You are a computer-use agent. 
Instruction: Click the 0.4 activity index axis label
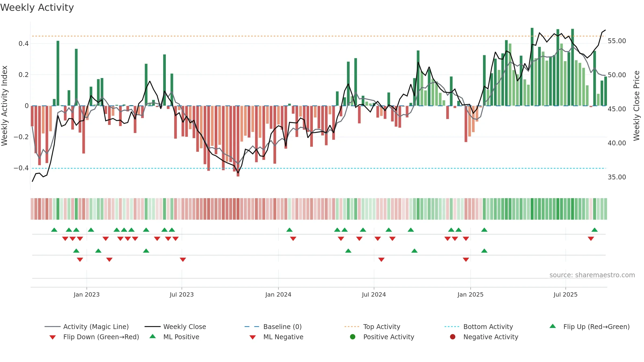tap(24, 44)
